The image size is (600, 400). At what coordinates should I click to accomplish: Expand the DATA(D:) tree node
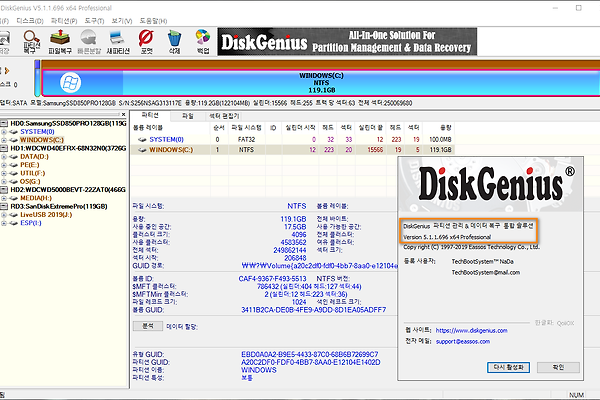pos(4,157)
